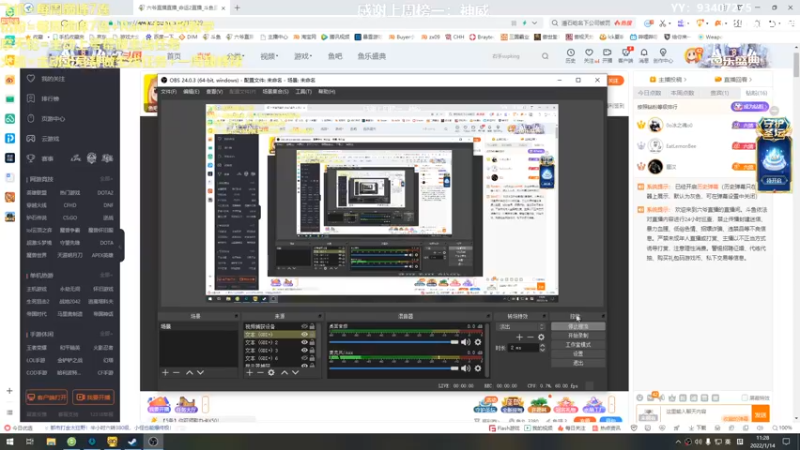Open the 关注 heart icon in Douyu header
800x450 pixels.
pyautogui.click(x=589, y=55)
